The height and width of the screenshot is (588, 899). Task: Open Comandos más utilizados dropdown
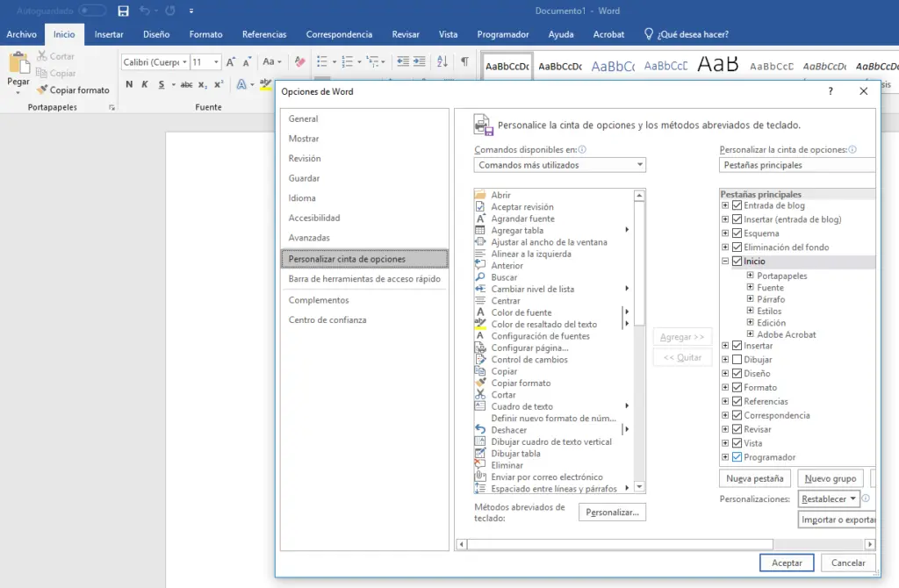tap(559, 165)
